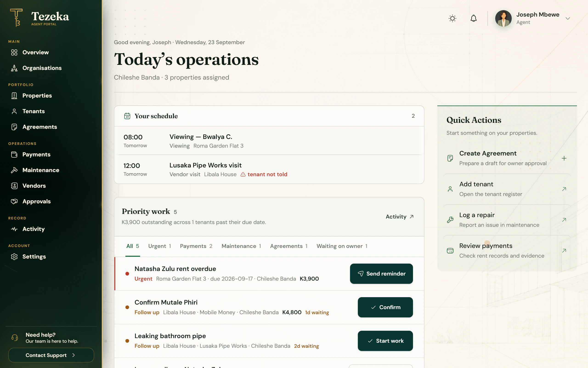Screen dimensions: 588x368
Task: Open the Activity link in Priority work
Action: point(400,217)
